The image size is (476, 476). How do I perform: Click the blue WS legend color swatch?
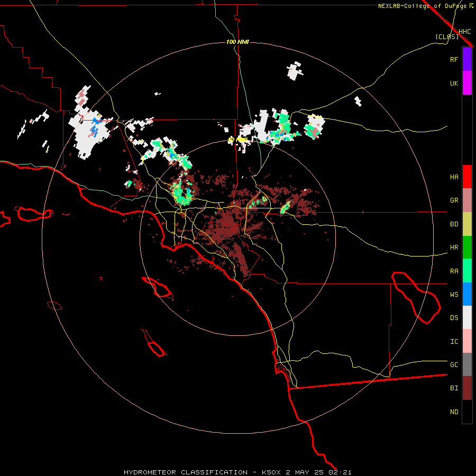[x=467, y=294]
